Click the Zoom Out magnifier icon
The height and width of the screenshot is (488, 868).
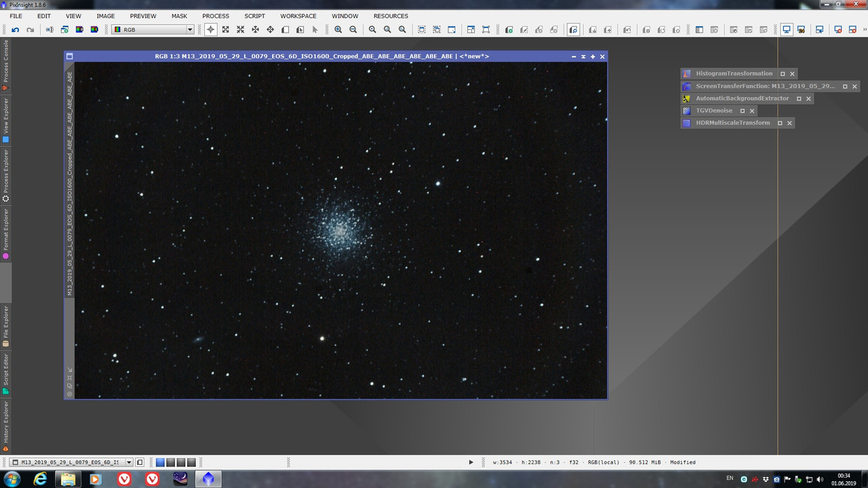tap(353, 30)
